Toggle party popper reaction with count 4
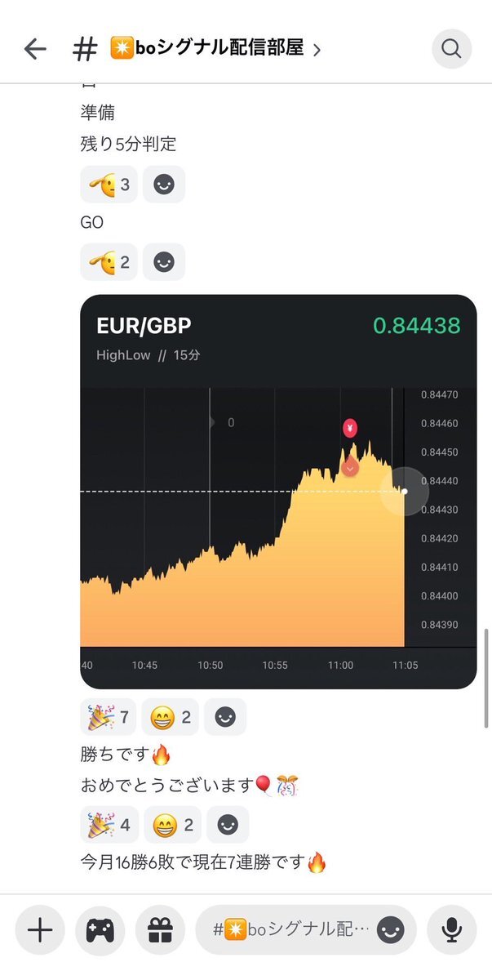Image resolution: width=492 pixels, height=980 pixels. (109, 825)
